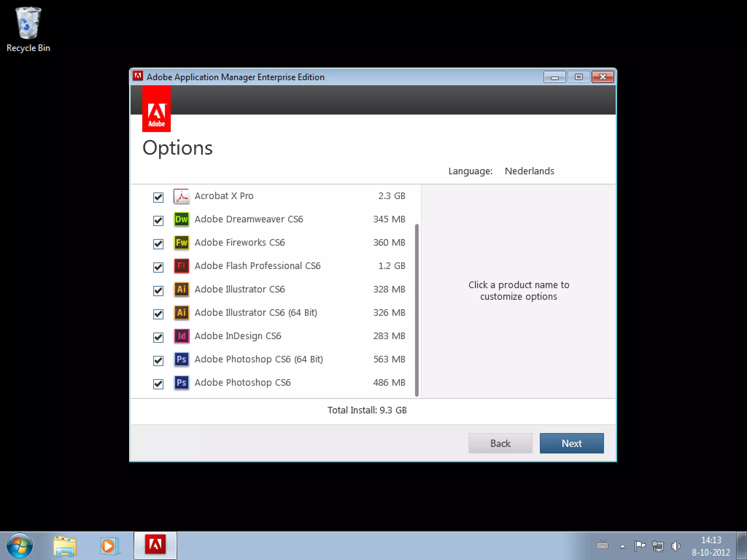Click the Adobe icon in the title bar
The image size is (747, 560).
(138, 76)
